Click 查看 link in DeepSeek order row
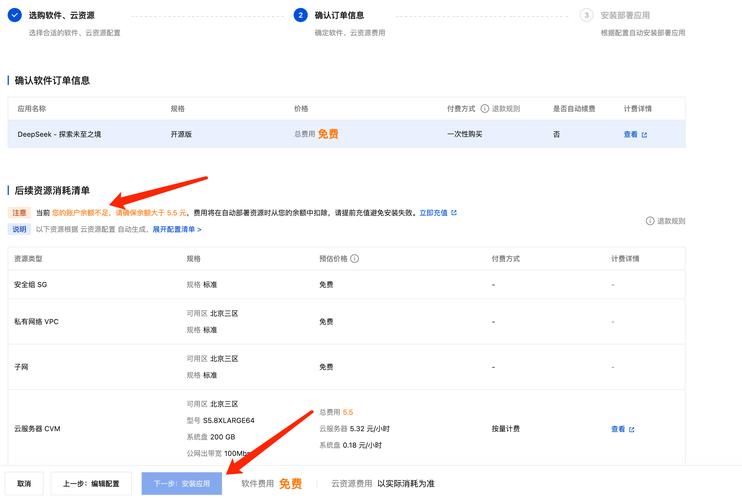This screenshot has width=742, height=500. click(x=630, y=134)
